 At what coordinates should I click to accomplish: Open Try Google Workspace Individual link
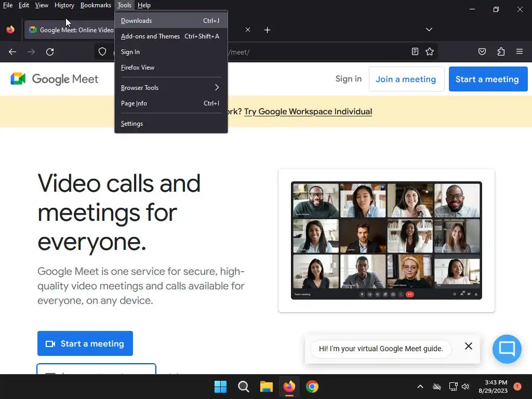coord(308,112)
